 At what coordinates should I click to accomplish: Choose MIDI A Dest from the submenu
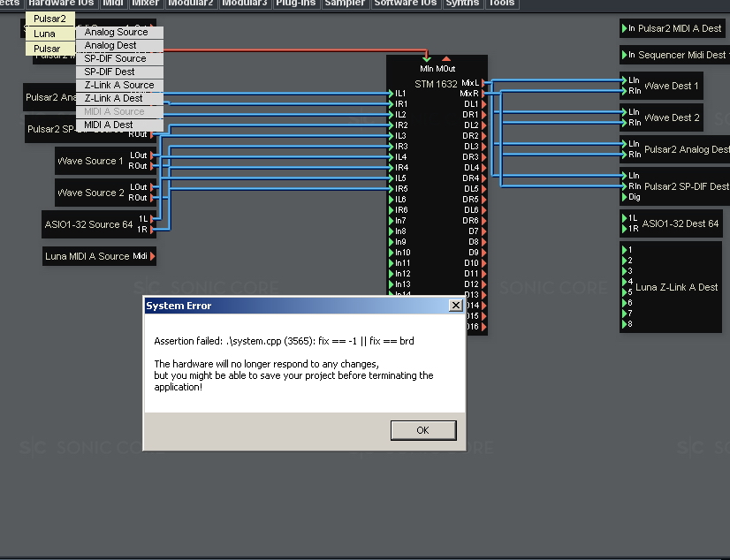pyautogui.click(x=119, y=125)
